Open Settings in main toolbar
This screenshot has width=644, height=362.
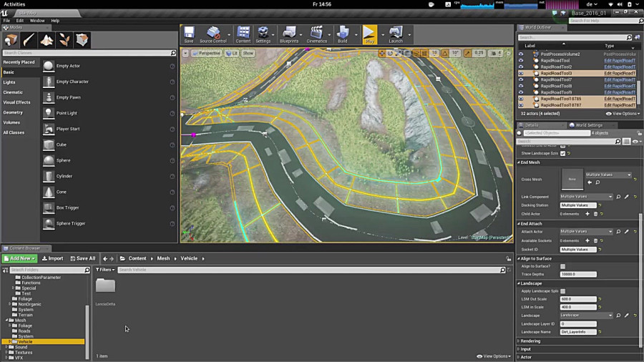(x=263, y=34)
